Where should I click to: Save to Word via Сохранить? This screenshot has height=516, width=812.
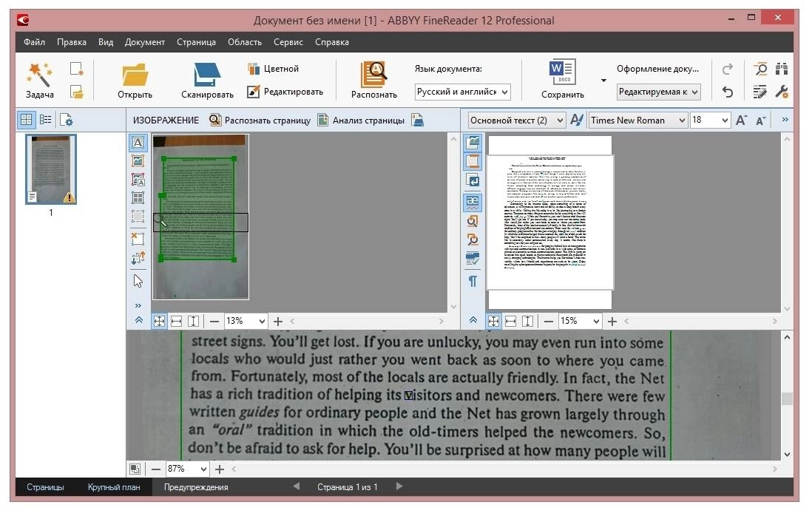click(x=562, y=81)
